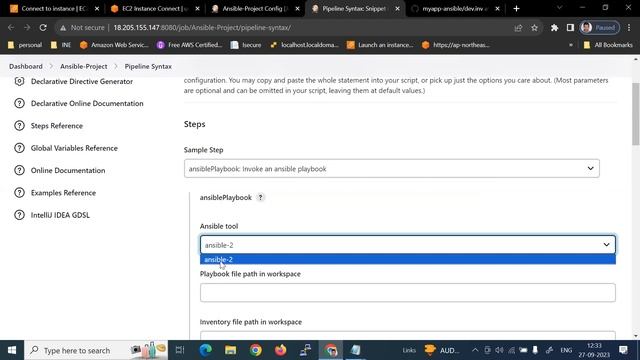Close the Pipeline Syntax Snippet tab

(x=397, y=9)
